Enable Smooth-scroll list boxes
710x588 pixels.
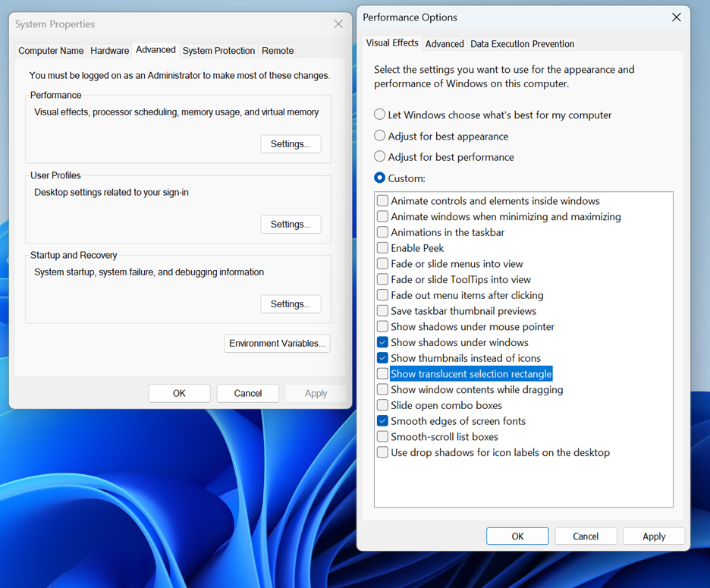[382, 436]
